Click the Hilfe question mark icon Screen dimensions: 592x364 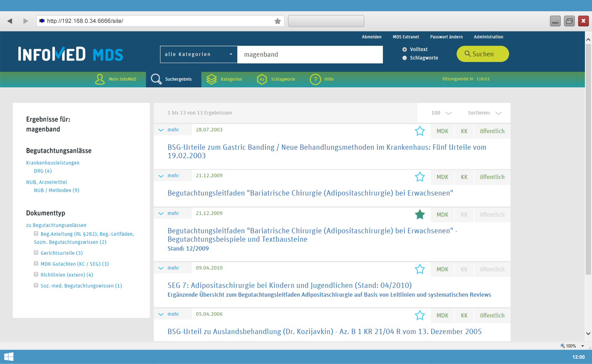click(x=315, y=79)
